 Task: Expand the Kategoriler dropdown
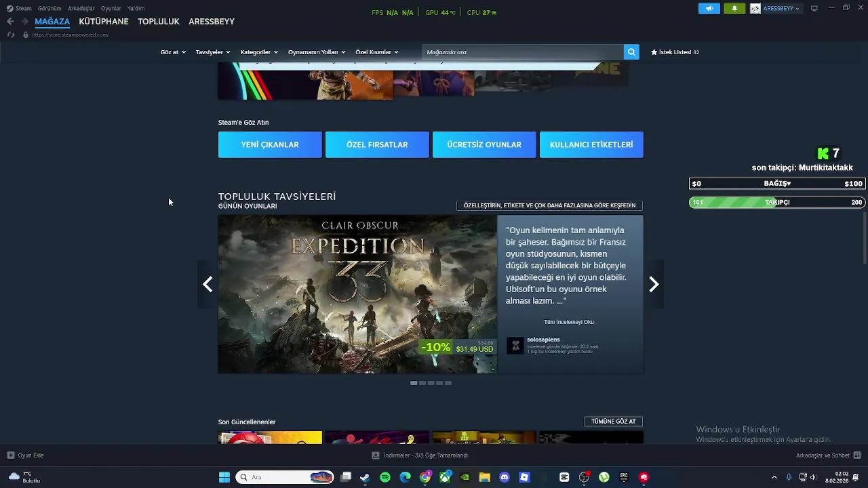[x=259, y=52]
